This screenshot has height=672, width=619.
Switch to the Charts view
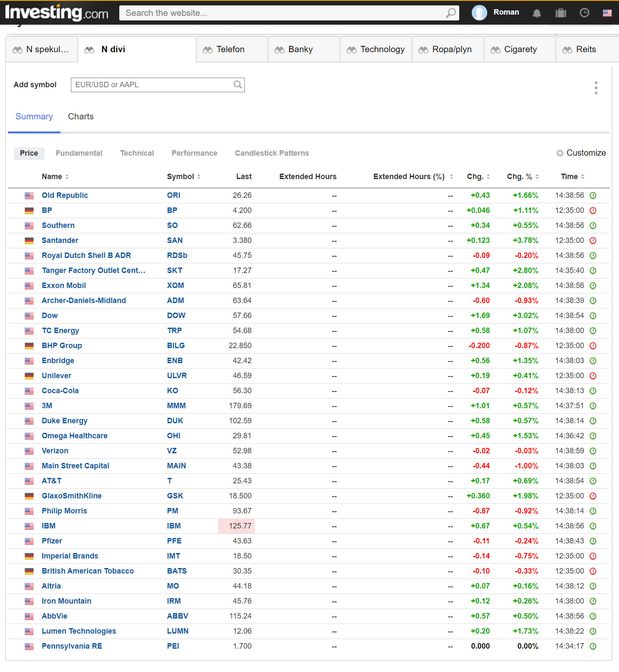pyautogui.click(x=81, y=116)
